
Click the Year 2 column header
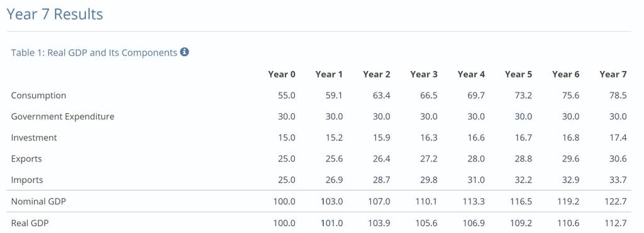tap(377, 74)
